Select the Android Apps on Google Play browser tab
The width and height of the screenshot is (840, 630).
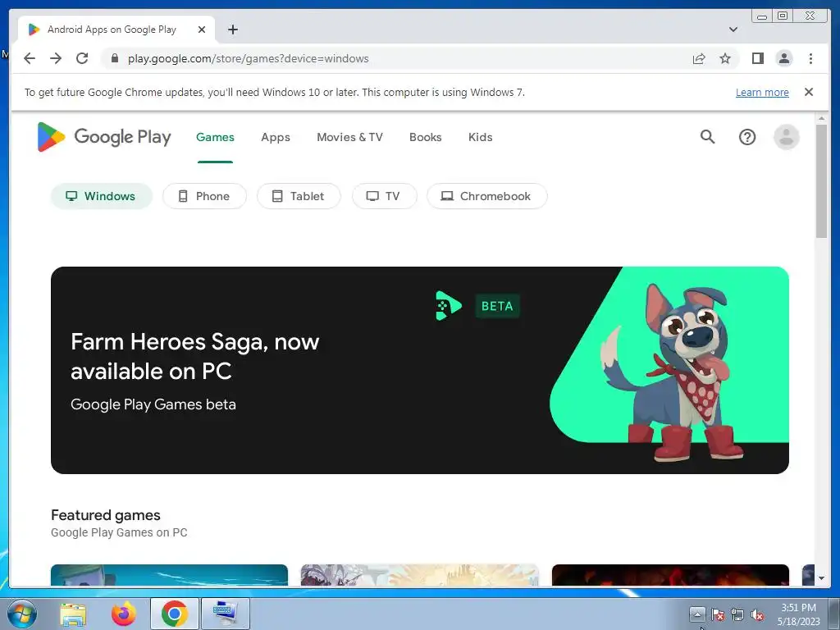coord(116,30)
